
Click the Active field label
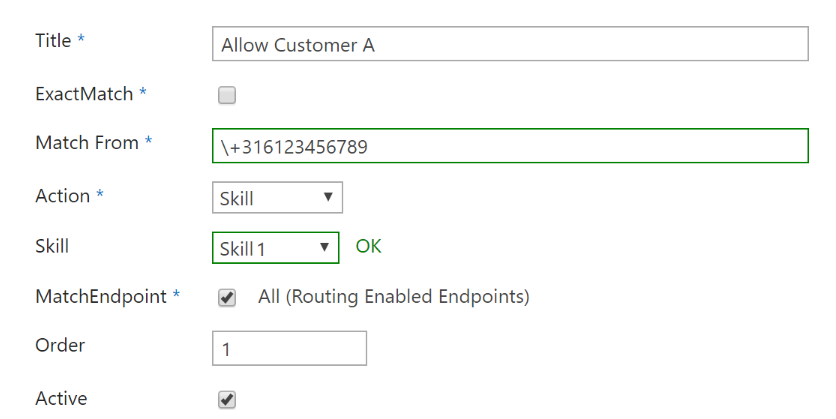(x=61, y=399)
